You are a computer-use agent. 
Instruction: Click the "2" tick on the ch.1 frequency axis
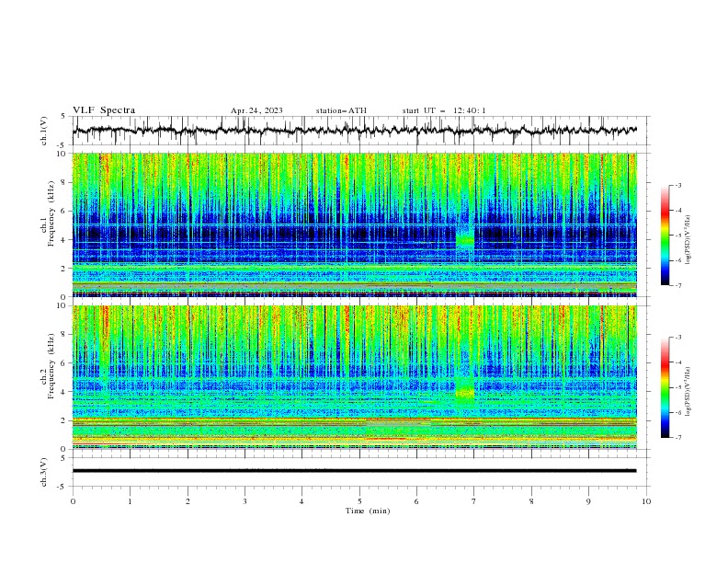64,269
